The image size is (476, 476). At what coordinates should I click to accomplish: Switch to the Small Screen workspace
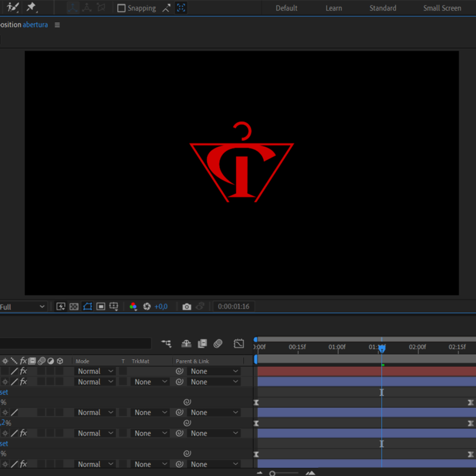click(442, 8)
